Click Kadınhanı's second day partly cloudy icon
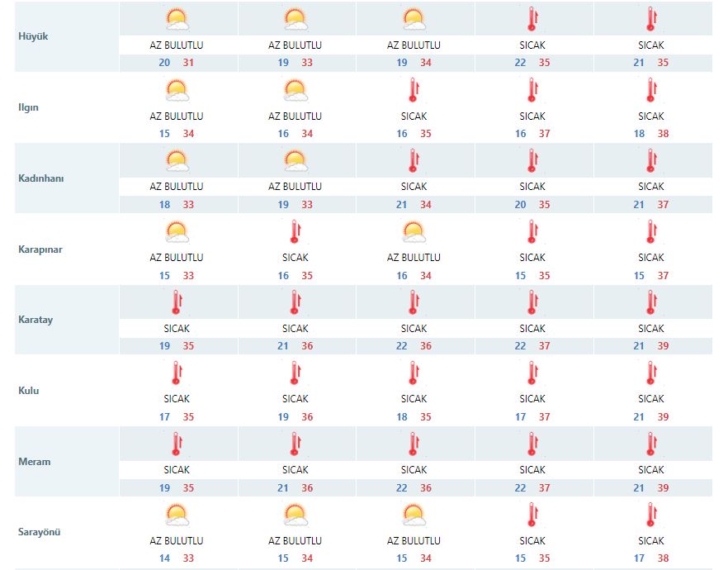Screen dimensions: 728x570 click(295, 160)
